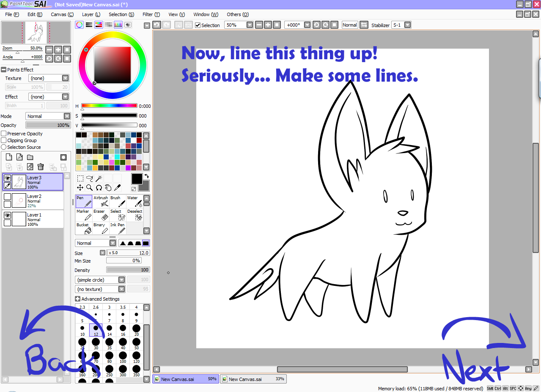Activate the lasso selection tool

pos(89,178)
